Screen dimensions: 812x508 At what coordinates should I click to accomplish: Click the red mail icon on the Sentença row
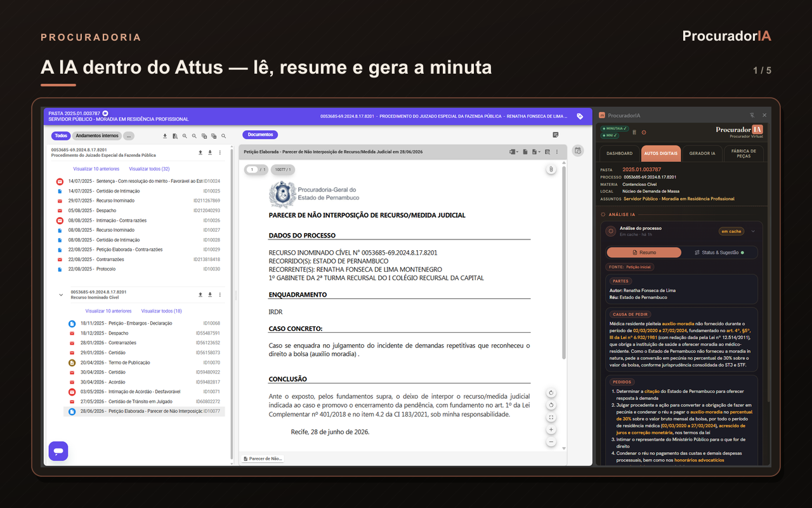pyautogui.click(x=60, y=182)
